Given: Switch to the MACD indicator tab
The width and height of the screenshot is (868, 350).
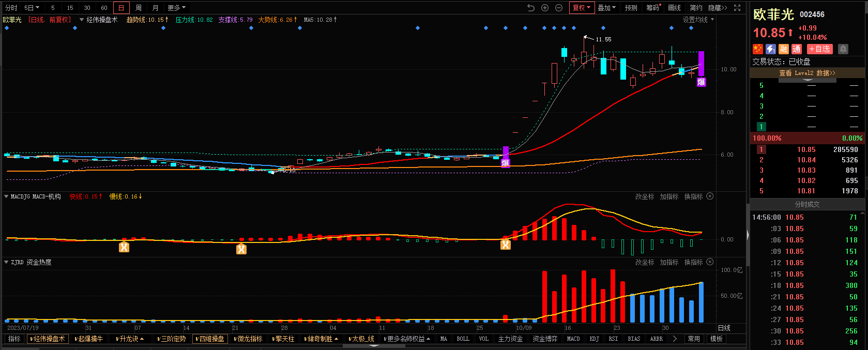Looking at the screenshot, I should (573, 339).
